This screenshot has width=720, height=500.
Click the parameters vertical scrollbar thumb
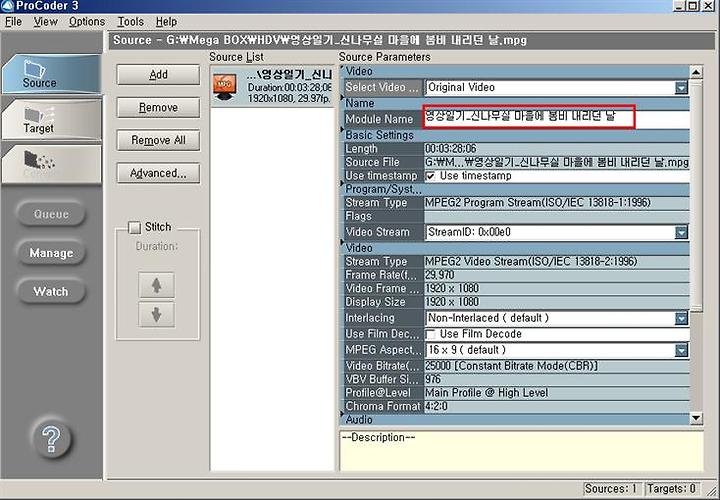point(696,195)
